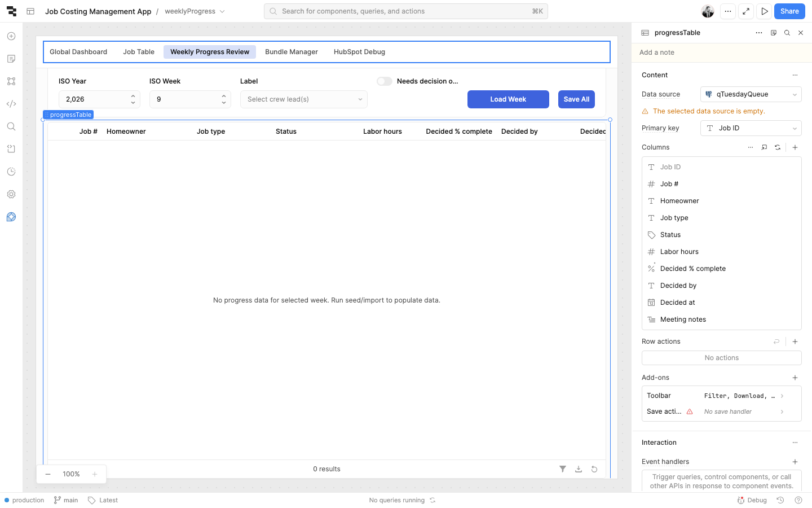Open the Primary key Job ID dropdown

[751, 128]
